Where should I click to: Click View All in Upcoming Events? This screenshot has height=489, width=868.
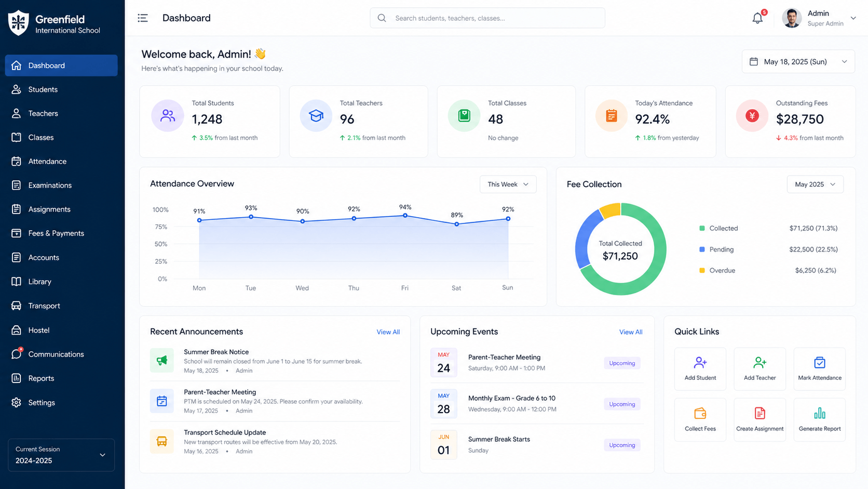(x=630, y=332)
